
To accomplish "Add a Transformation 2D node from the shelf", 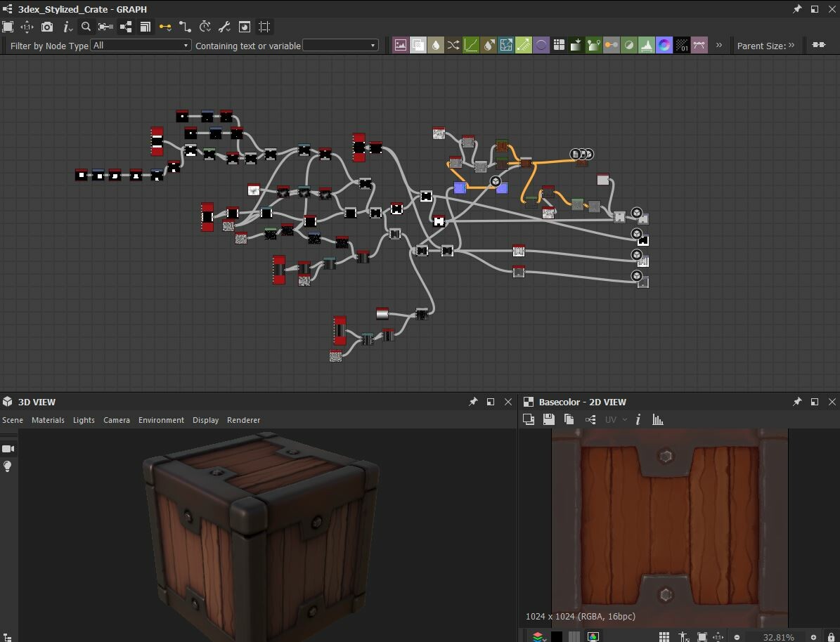I will 505,45.
